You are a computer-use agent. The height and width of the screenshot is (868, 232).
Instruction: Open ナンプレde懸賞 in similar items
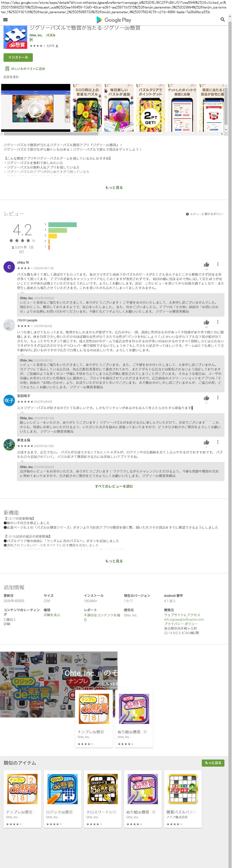coord(23,799)
